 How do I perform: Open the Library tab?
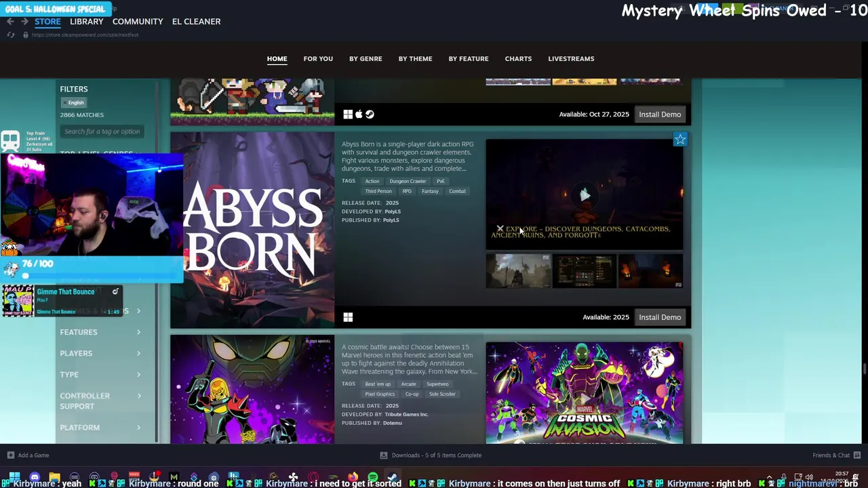(87, 22)
